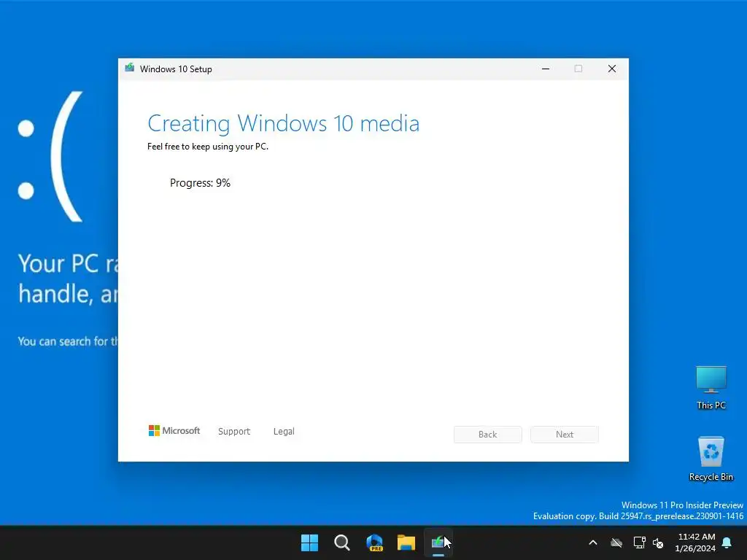The image size is (747, 560).
Task: Select Windows 10 Setup taskbar icon
Action: click(x=438, y=542)
